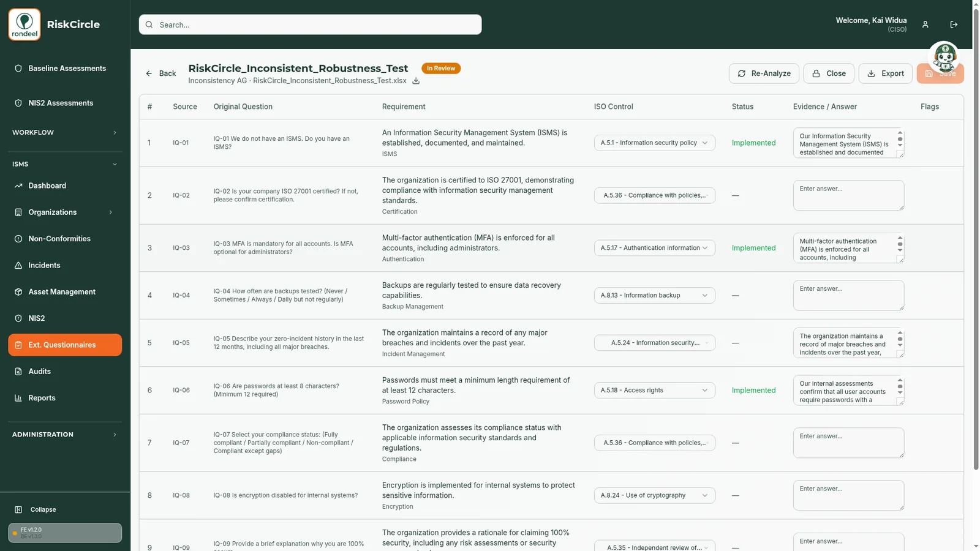
Task: Click the Save button
Action: click(940, 73)
